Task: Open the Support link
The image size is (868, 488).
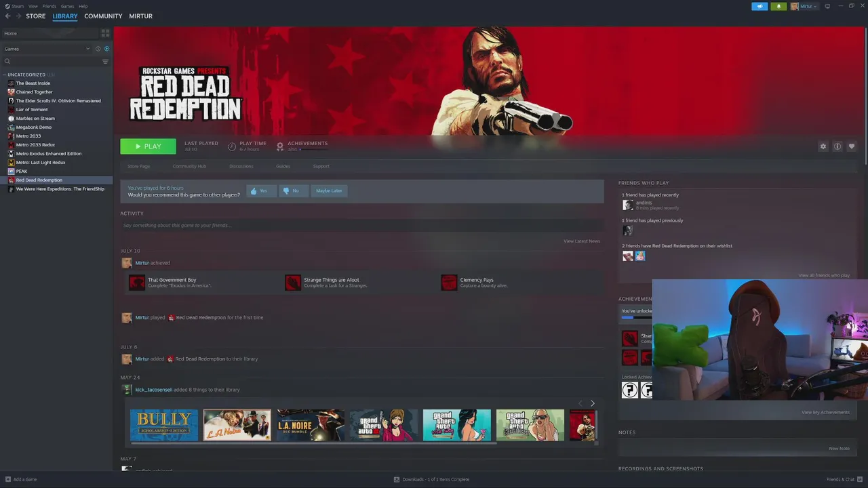Action: coord(321,166)
